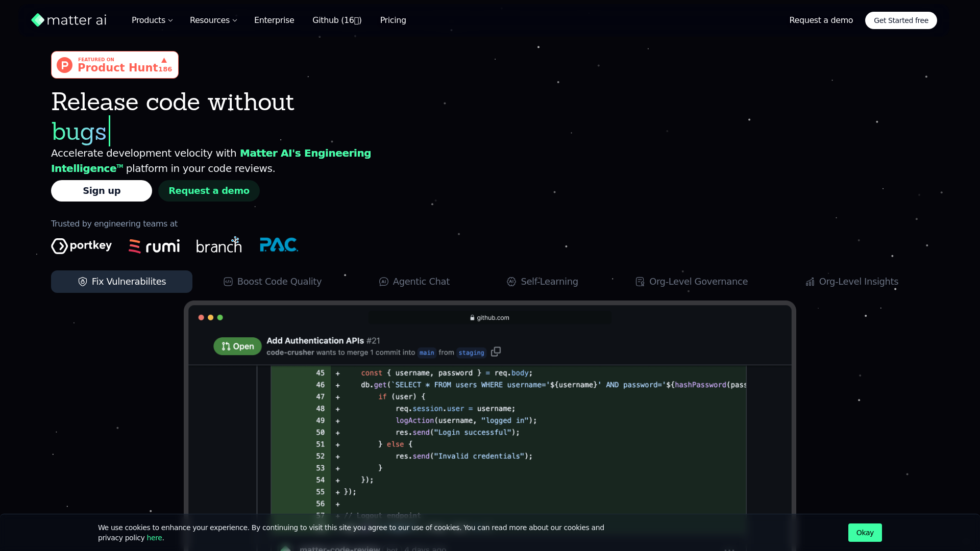Click the main branch label
The height and width of the screenshot is (551, 980).
point(427,353)
